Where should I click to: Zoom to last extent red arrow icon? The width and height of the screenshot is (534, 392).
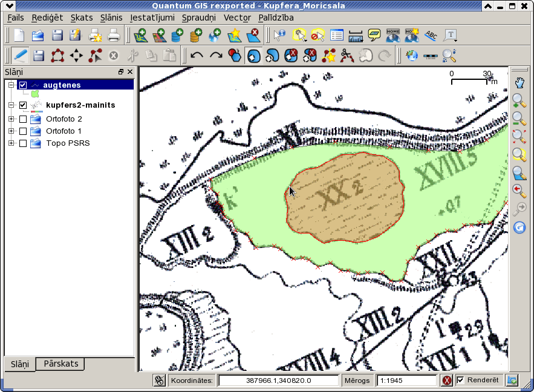point(519,191)
